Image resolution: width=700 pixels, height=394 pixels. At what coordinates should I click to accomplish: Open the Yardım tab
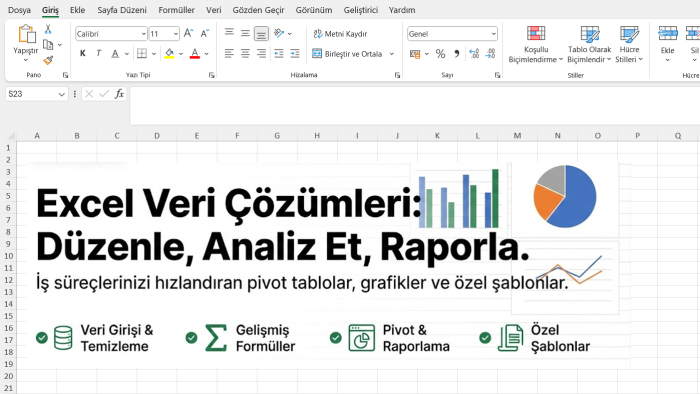(x=402, y=10)
